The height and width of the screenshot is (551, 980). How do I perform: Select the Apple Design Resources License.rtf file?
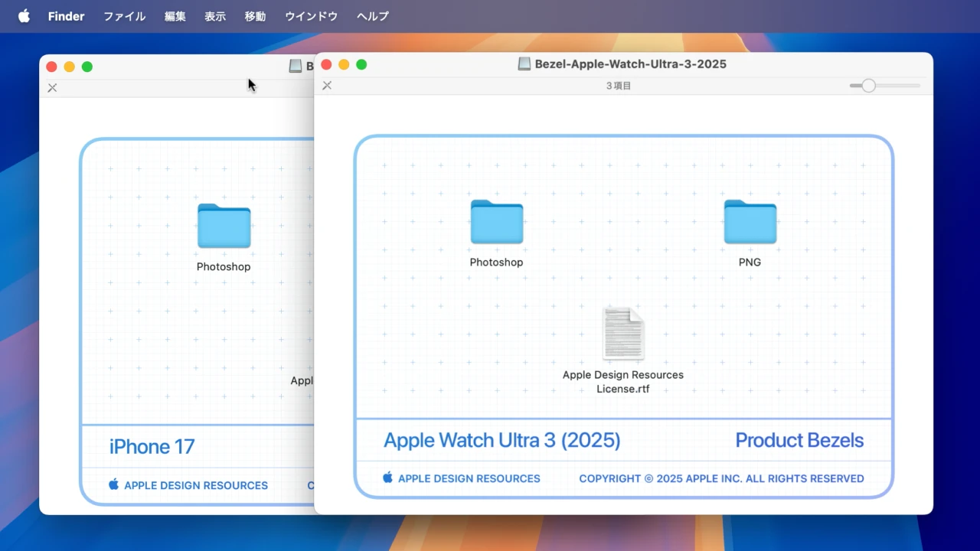[x=623, y=334]
